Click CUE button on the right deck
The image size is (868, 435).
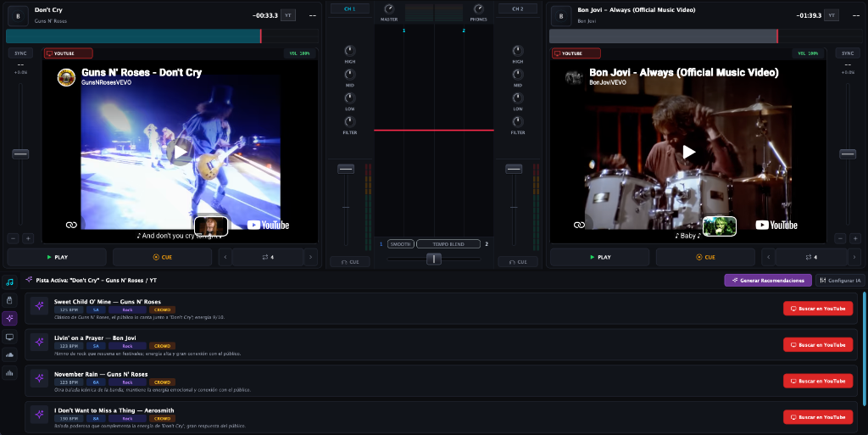pyautogui.click(x=705, y=257)
